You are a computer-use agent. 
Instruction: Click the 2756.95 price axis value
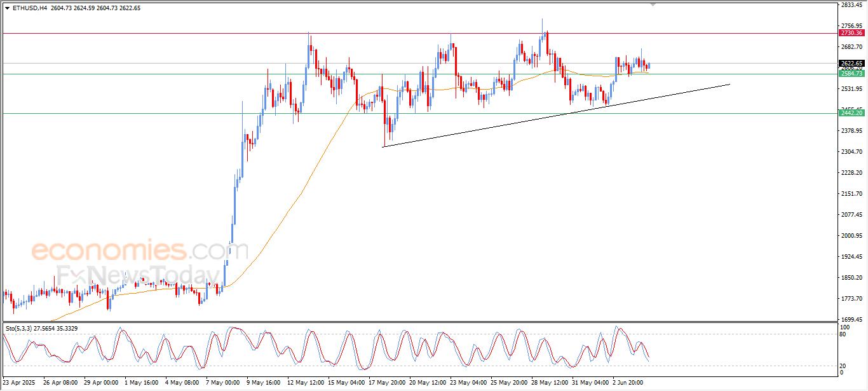tap(851, 26)
